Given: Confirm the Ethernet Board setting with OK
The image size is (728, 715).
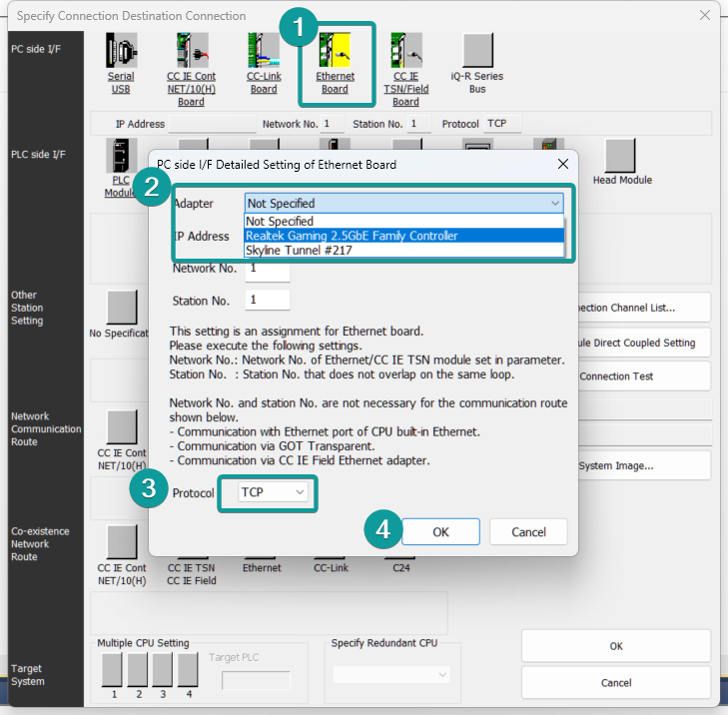Looking at the screenshot, I should coord(440,532).
